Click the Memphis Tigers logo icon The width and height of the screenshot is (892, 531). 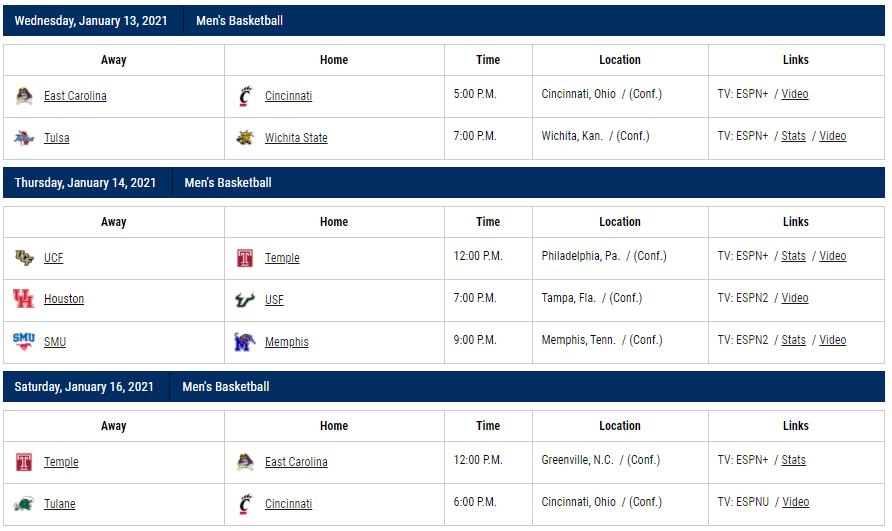[x=245, y=341]
